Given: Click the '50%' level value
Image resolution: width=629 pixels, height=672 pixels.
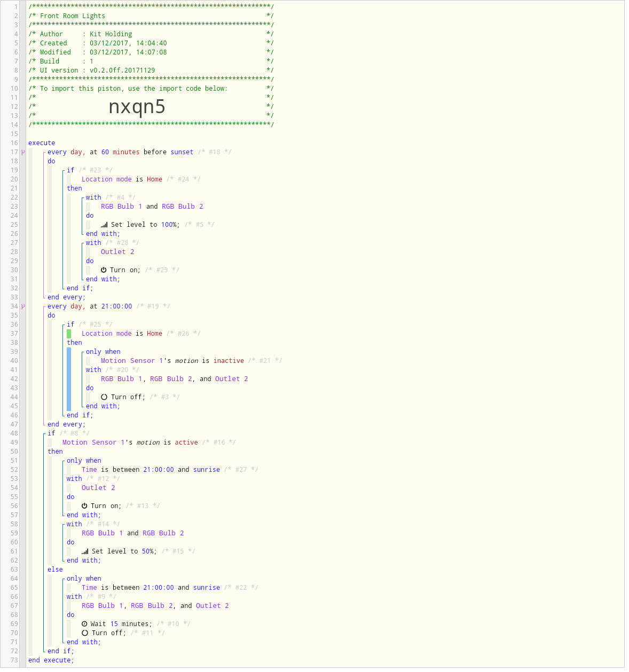Looking at the screenshot, I should (x=148, y=551).
